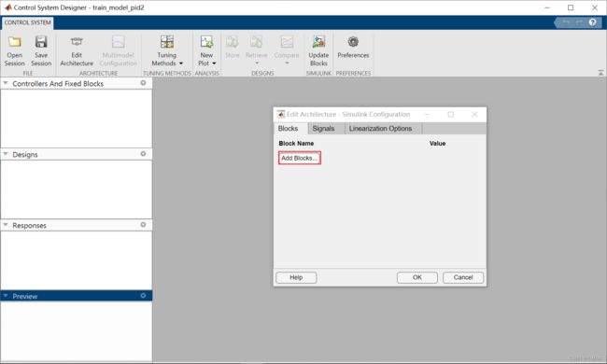Open Preferences gear icon

[353, 41]
